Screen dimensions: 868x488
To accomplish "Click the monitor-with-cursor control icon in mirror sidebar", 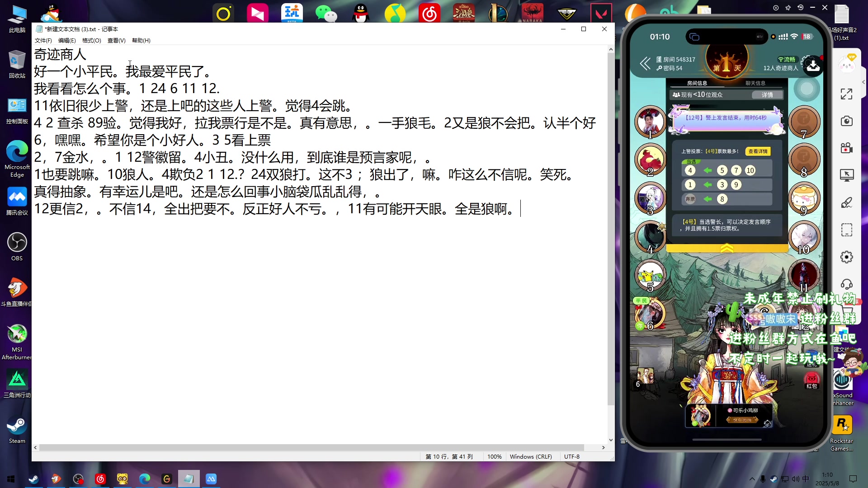I will (846, 175).
